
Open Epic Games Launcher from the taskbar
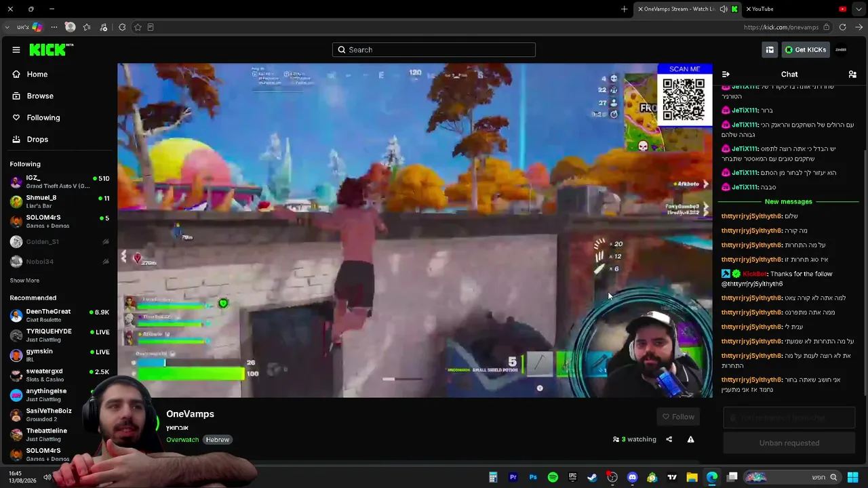(x=572, y=477)
